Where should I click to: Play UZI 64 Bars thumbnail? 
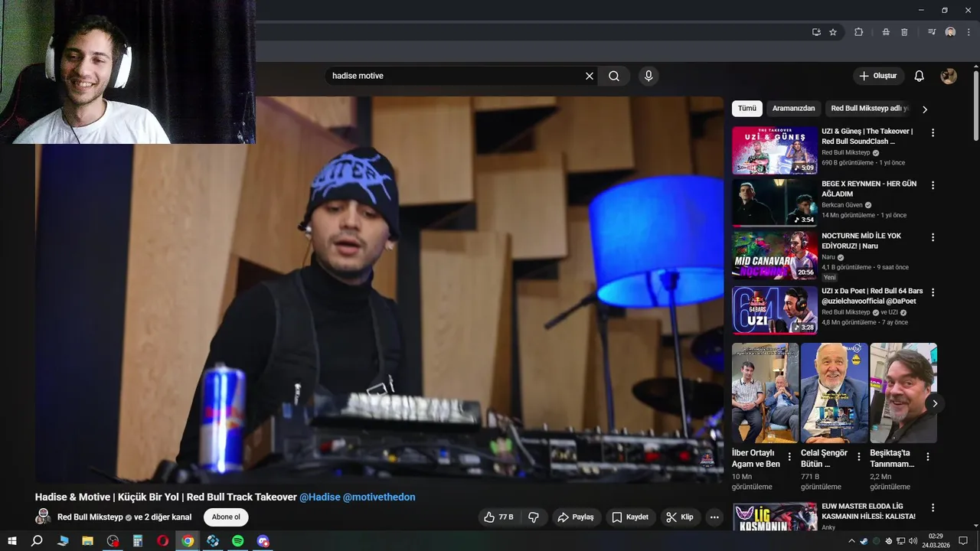(775, 310)
